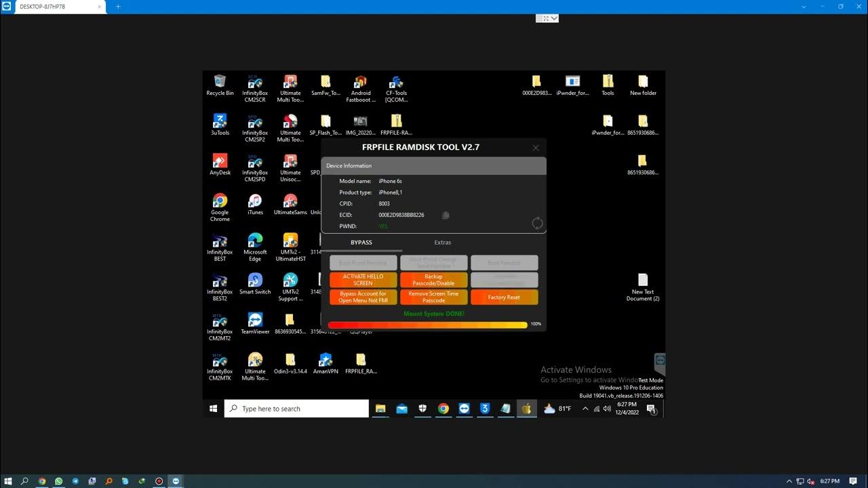Open weather widget showing 81°F
Screen dimensions: 868x488
pyautogui.click(x=557, y=409)
